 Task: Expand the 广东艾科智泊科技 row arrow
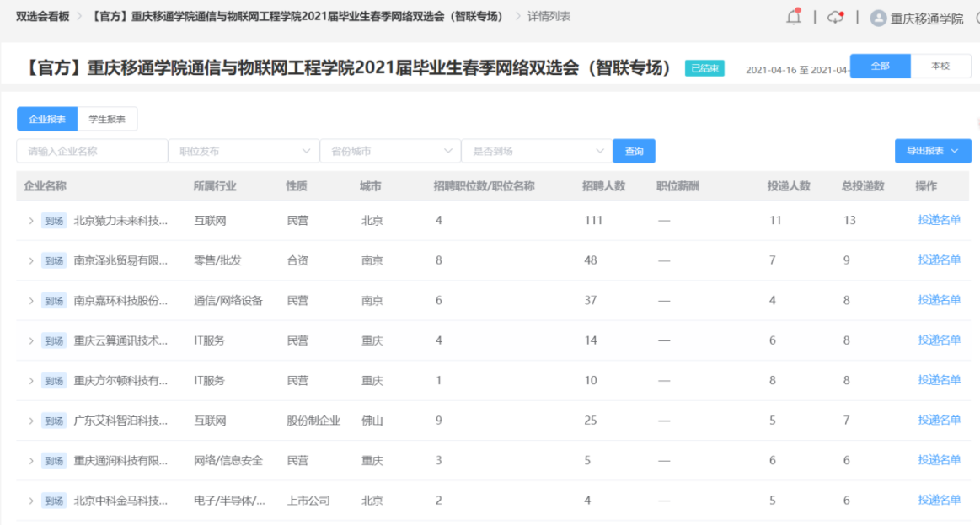[x=31, y=421]
